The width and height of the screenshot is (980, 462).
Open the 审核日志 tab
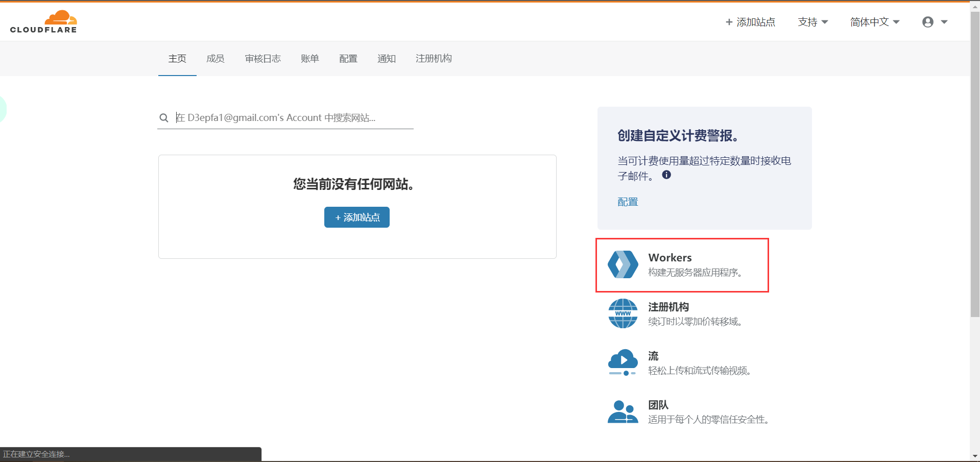(263, 59)
